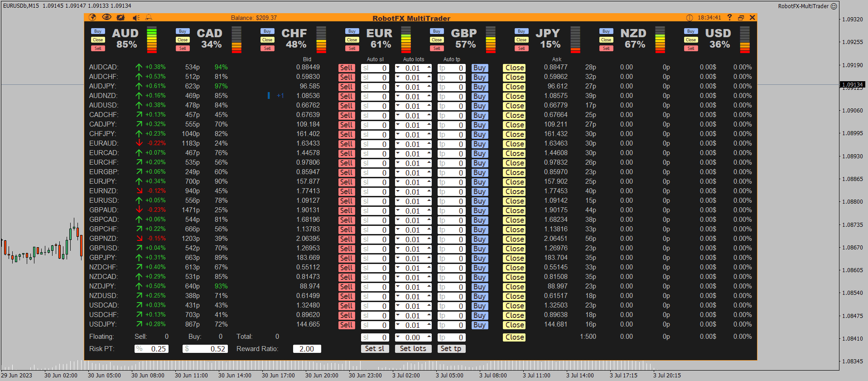Decrease auto lots with AUDCAD down arrow

point(398,68)
